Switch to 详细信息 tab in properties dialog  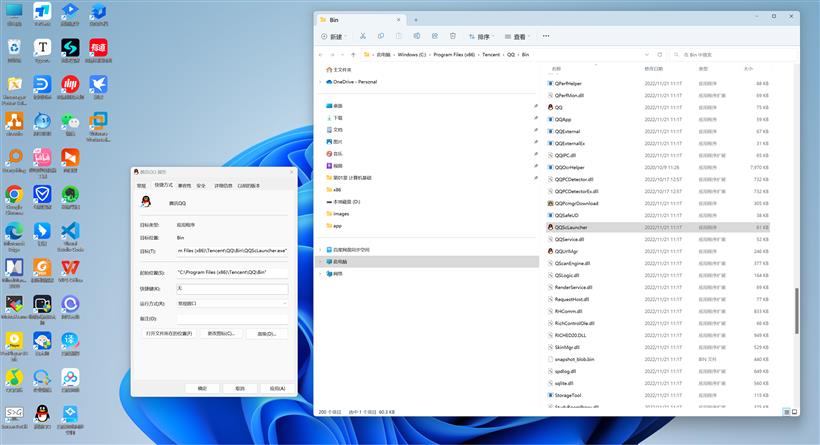(223, 186)
